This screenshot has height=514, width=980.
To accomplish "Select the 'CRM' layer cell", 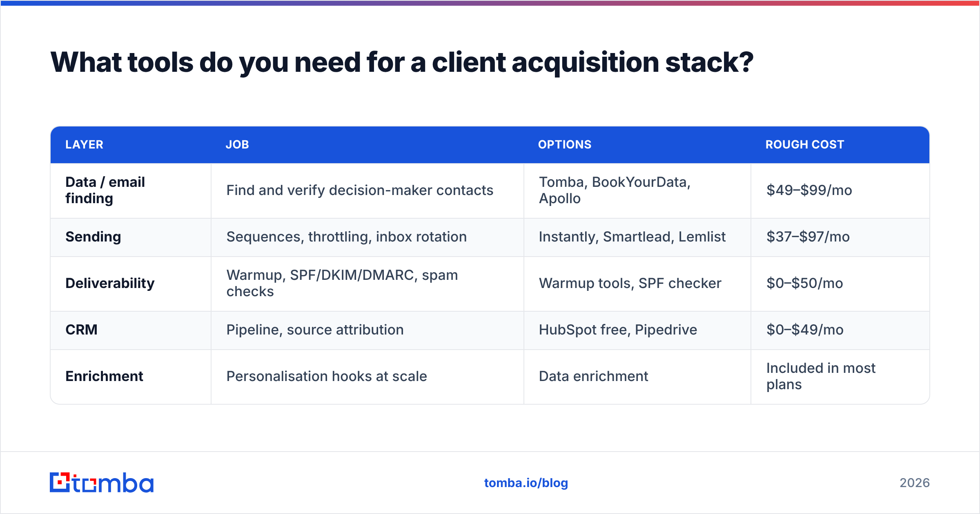I will [x=131, y=330].
